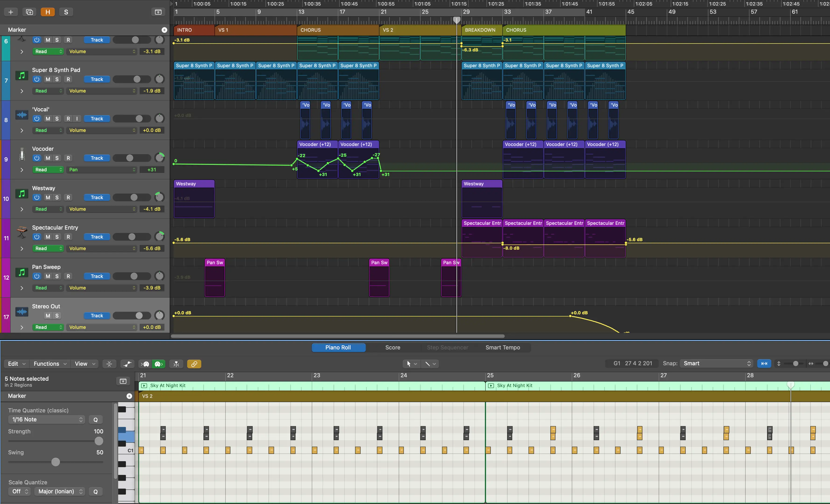Image resolution: width=830 pixels, height=504 pixels.
Task: Click the Score tab
Action: 392,347
